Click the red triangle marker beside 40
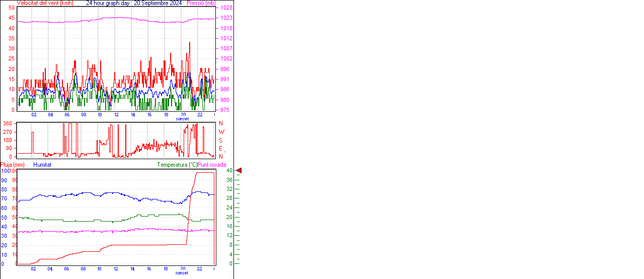The width and height of the screenshot is (644, 279). [x=239, y=171]
